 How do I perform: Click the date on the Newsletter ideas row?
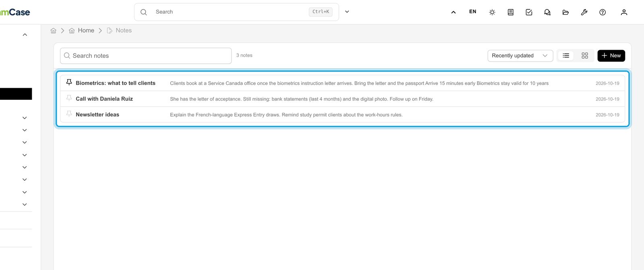(607, 115)
